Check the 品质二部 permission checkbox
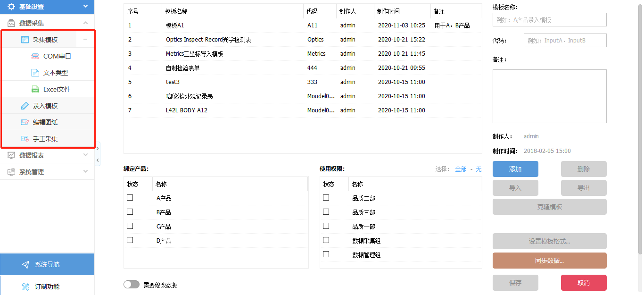This screenshot has height=295, width=644. point(326,198)
